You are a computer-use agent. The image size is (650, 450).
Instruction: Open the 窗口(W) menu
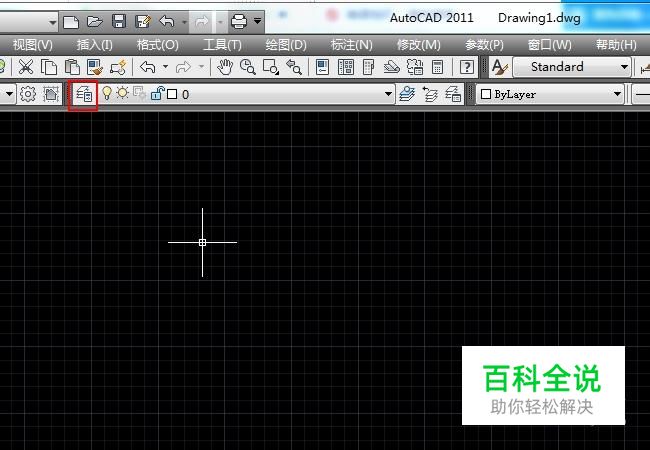pos(550,45)
